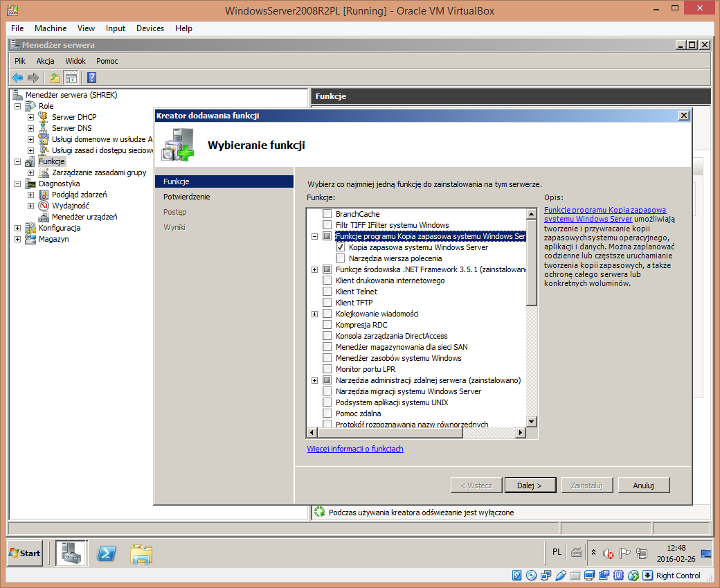Check the BranchCache checkbox

327,213
